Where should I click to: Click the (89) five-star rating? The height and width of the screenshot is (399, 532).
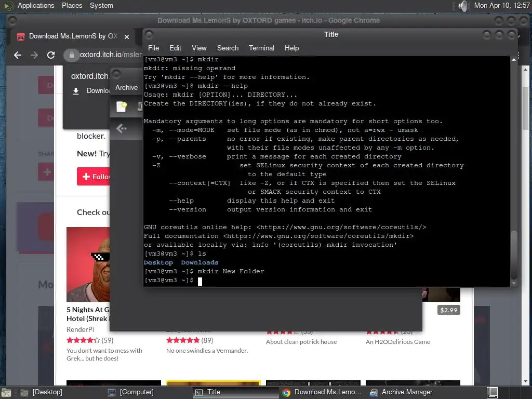(x=190, y=340)
